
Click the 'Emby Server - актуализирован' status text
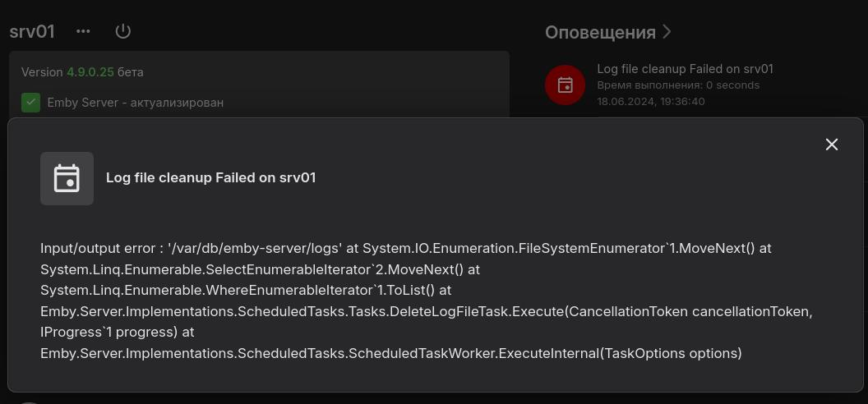coord(136,103)
